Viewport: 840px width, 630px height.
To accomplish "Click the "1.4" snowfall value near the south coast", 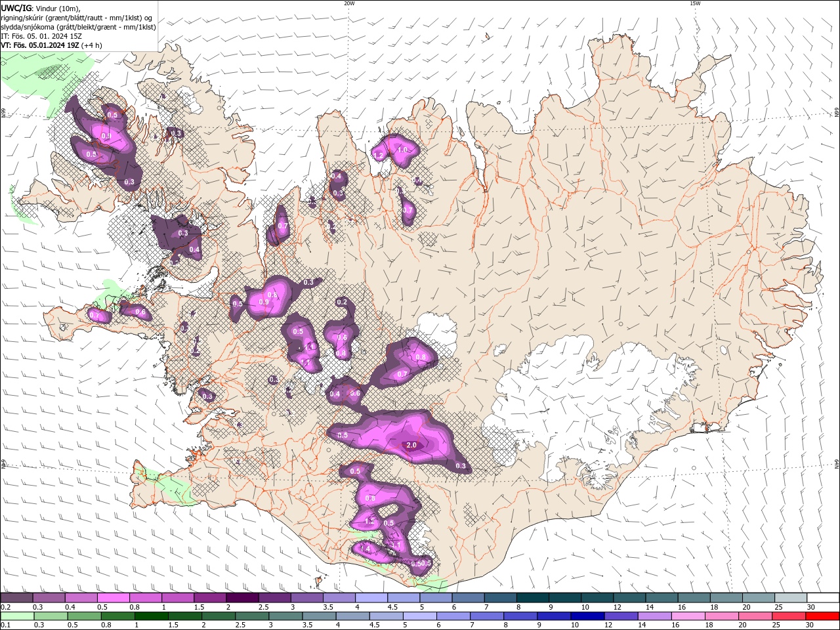I will pos(365,549).
